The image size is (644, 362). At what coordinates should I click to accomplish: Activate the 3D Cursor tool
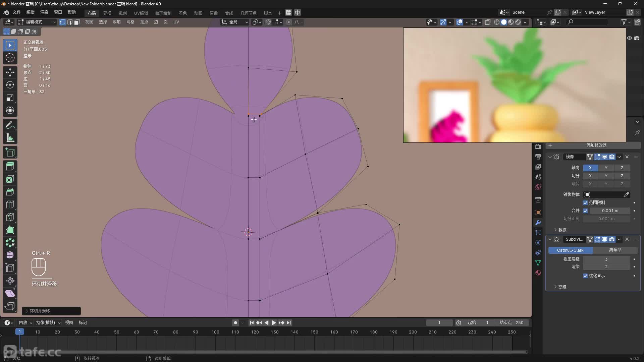click(10, 58)
